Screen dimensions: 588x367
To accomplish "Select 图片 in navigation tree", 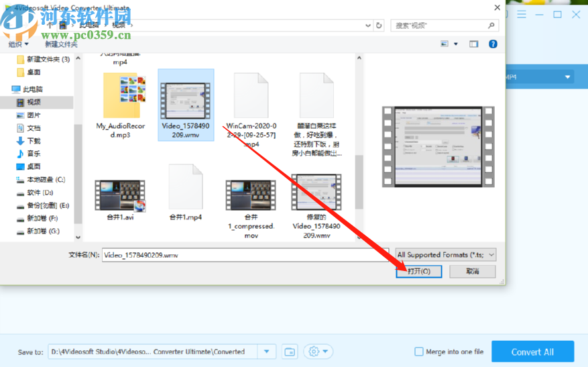I will (30, 115).
